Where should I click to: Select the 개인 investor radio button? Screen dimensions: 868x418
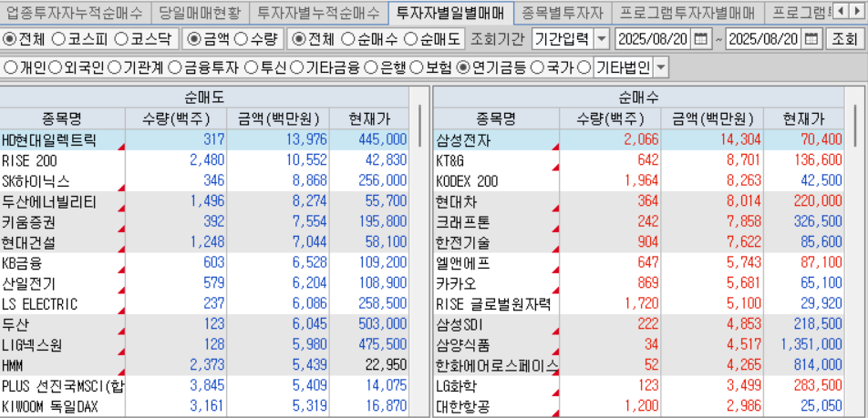click(x=10, y=68)
